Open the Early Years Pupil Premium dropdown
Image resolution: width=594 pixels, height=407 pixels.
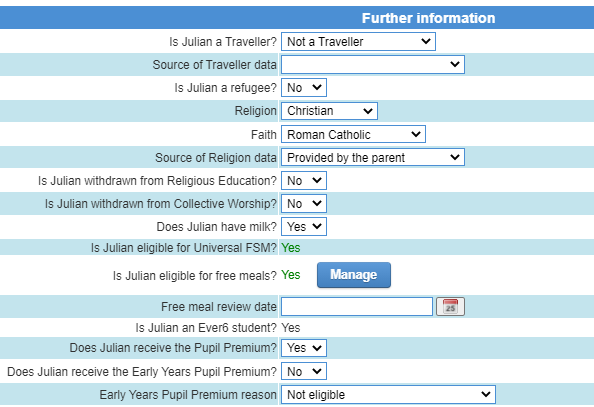303,371
